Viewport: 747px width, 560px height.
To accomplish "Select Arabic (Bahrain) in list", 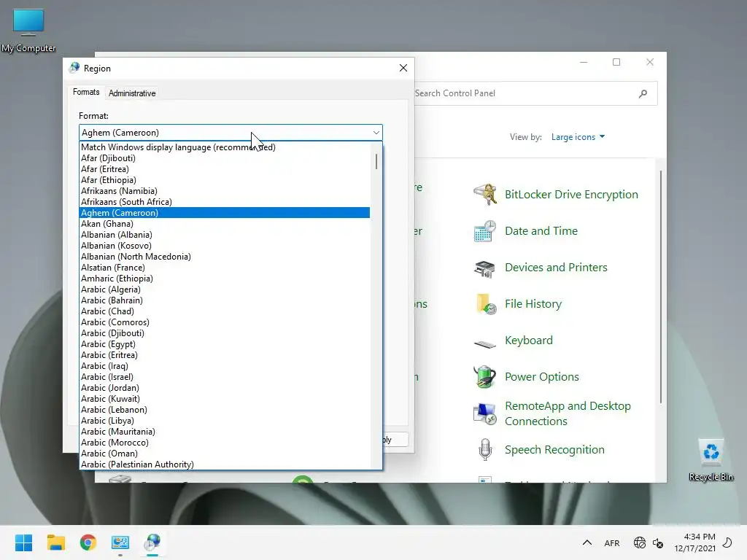I will [225, 300].
